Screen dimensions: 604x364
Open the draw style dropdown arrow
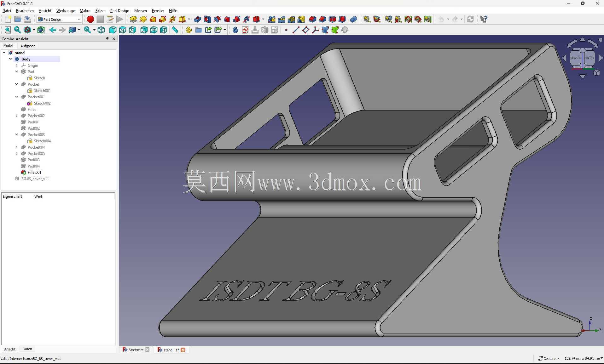click(34, 30)
